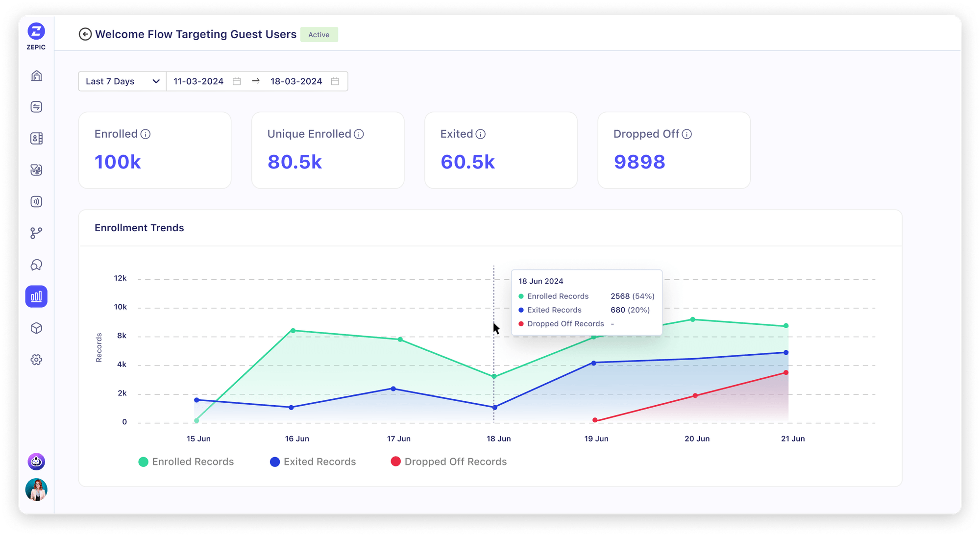Open the Settings gear icon
This screenshot has height=536, width=980.
tap(36, 360)
